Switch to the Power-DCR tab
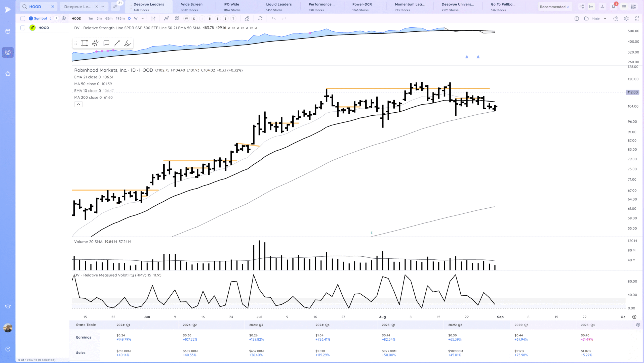The image size is (644, 363). 362,7
